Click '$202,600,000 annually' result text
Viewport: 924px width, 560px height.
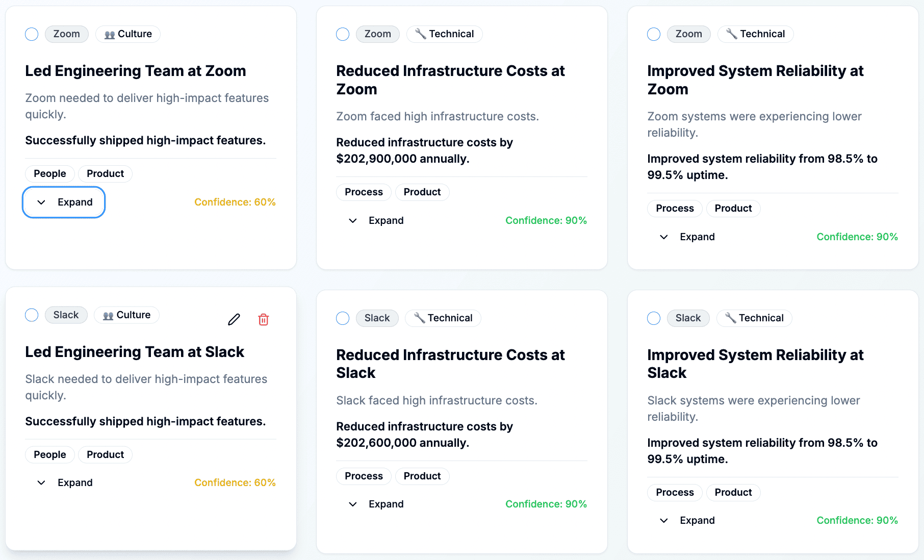tap(402, 443)
